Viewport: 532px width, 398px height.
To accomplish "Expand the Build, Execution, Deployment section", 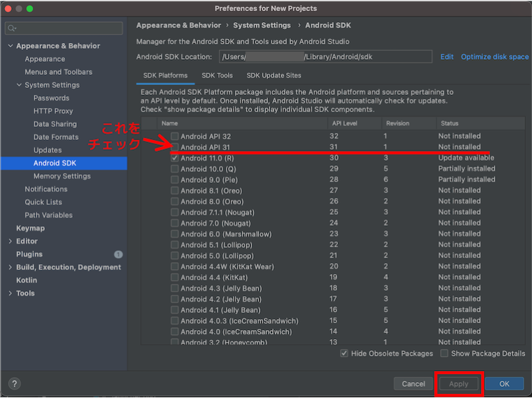I will pyautogui.click(x=10, y=268).
